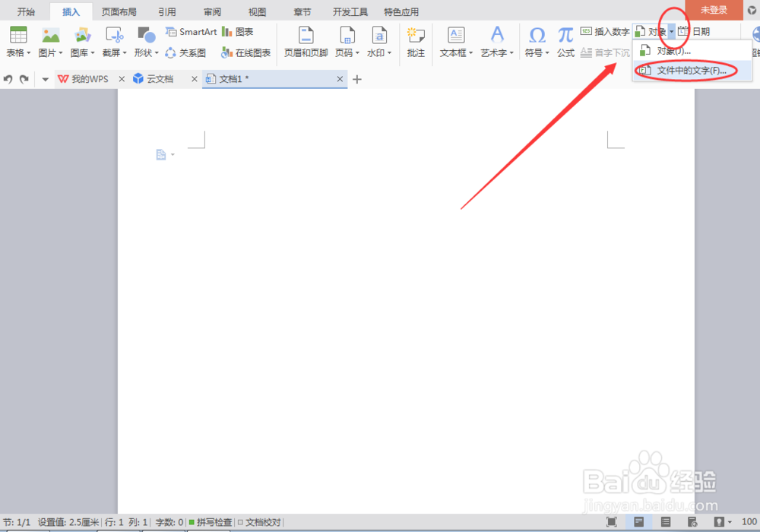This screenshot has height=532, width=760.
Task: Click the undo arrow icon
Action: (8, 79)
